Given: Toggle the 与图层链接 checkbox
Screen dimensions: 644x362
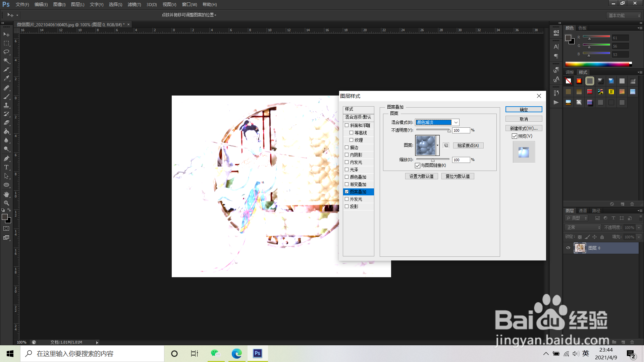Looking at the screenshot, I should point(418,166).
